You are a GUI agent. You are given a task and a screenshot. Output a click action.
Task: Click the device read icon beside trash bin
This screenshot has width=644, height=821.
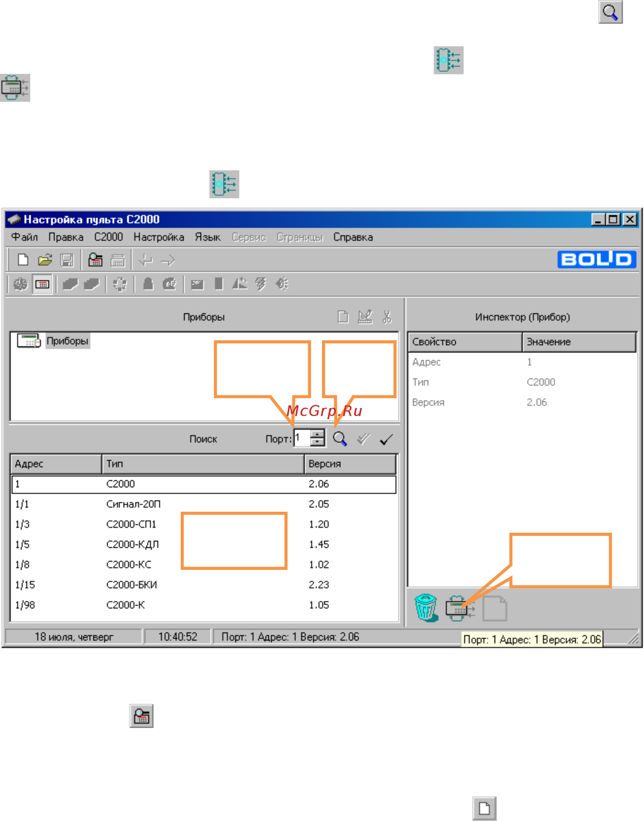(x=460, y=608)
